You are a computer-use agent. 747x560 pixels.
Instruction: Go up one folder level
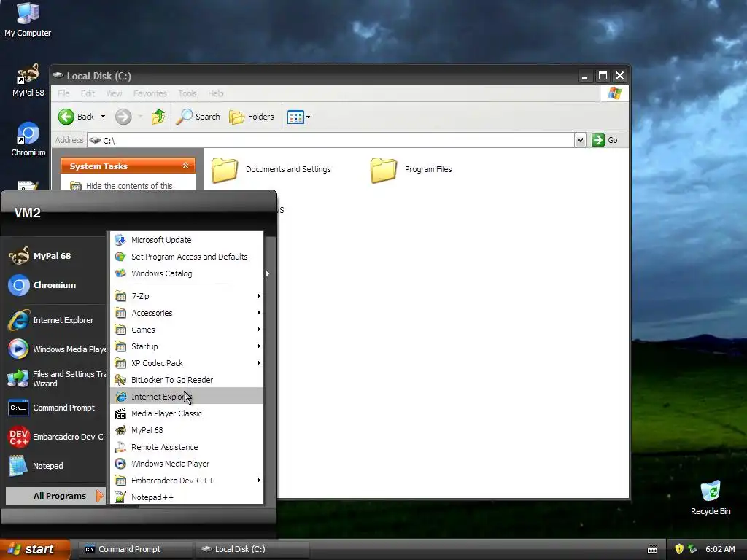[158, 117]
